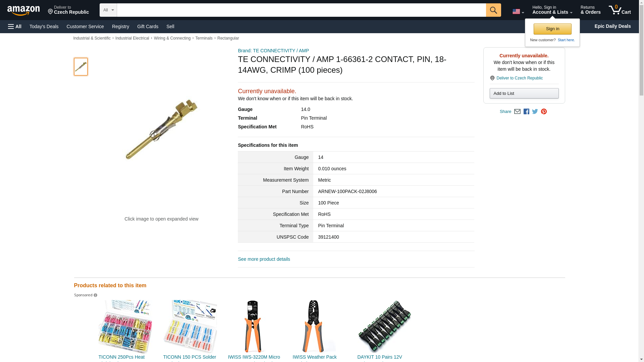644x362 pixels.
Task: Click the Add to List button
Action: [x=524, y=94]
